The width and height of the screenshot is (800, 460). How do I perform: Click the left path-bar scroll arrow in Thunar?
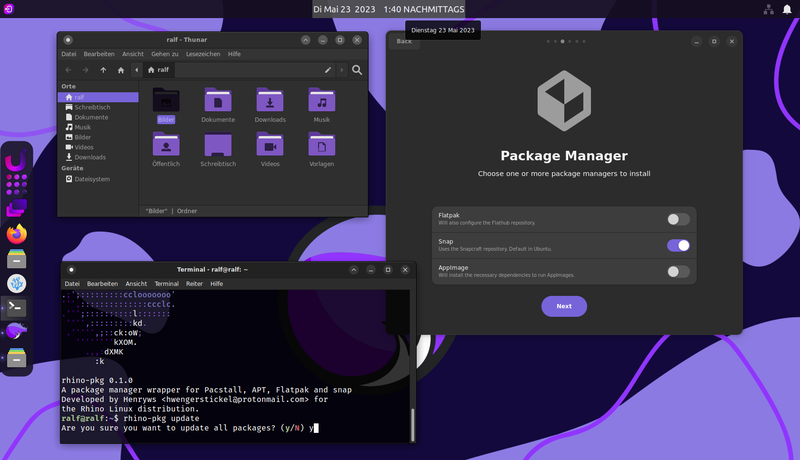tap(136, 70)
